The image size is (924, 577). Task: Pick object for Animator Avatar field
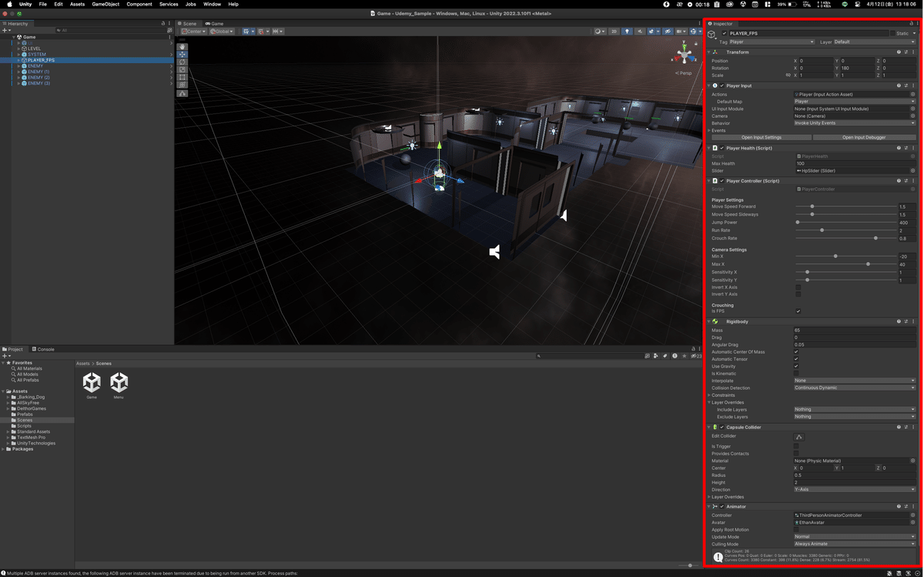click(913, 522)
